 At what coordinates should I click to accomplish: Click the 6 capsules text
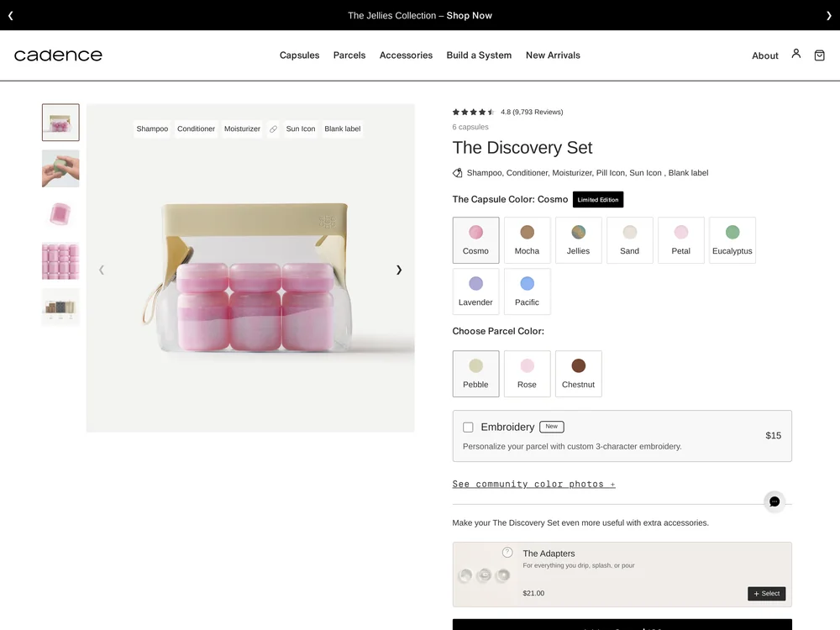470,127
